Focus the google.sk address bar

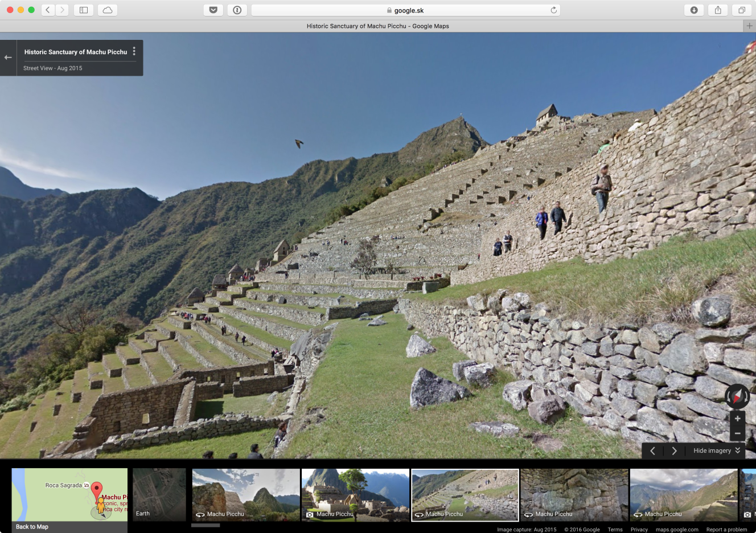405,10
